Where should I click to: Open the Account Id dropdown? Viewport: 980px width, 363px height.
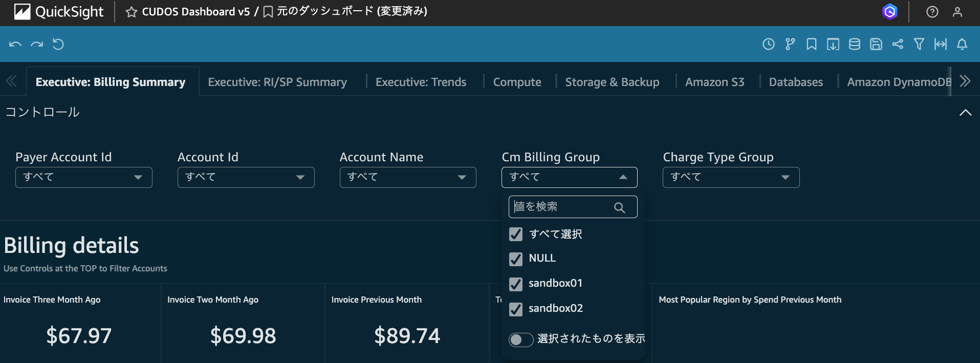(x=246, y=177)
